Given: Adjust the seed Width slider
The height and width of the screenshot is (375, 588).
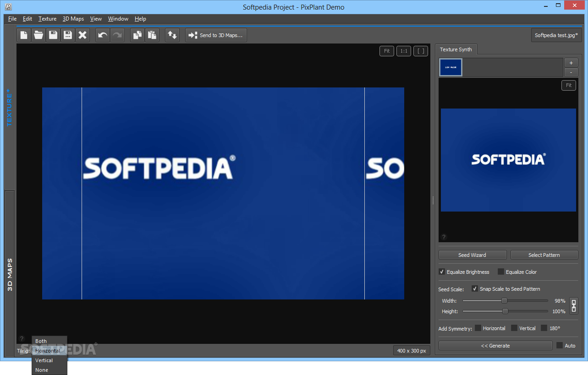Looking at the screenshot, I should coord(505,301).
